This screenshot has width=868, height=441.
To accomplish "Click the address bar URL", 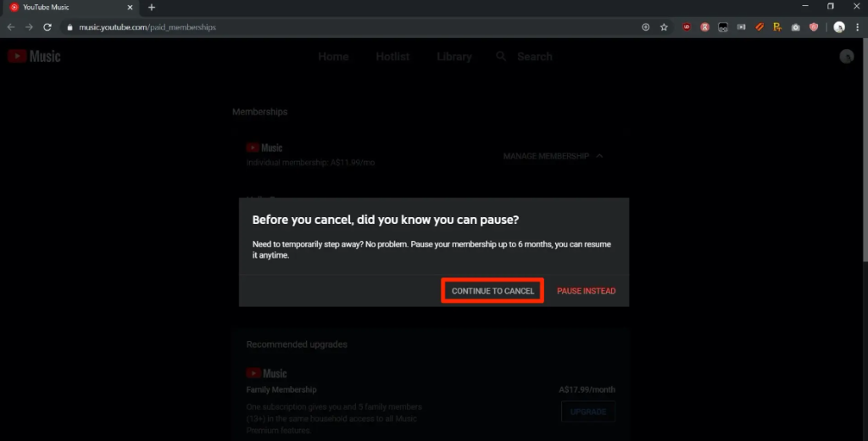I will [147, 27].
